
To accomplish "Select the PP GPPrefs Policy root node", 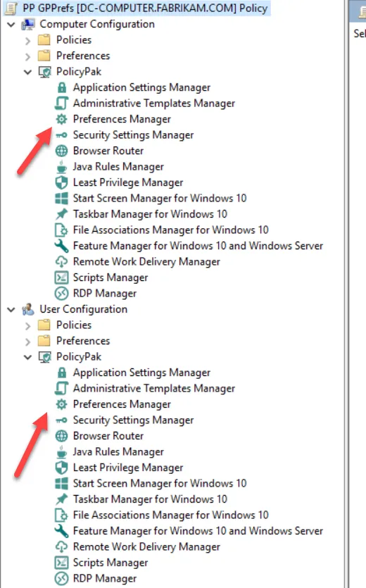I will (145, 8).
